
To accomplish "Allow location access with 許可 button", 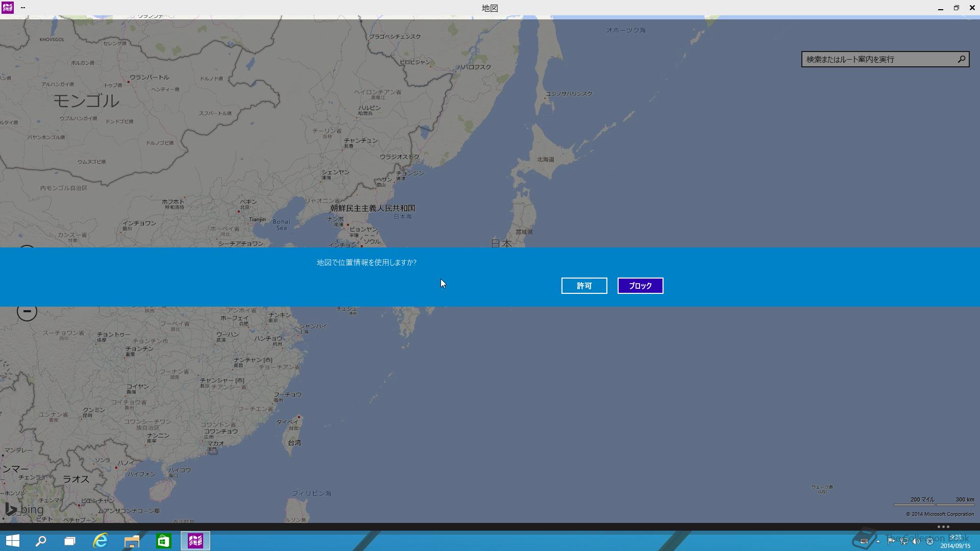I will coord(584,286).
